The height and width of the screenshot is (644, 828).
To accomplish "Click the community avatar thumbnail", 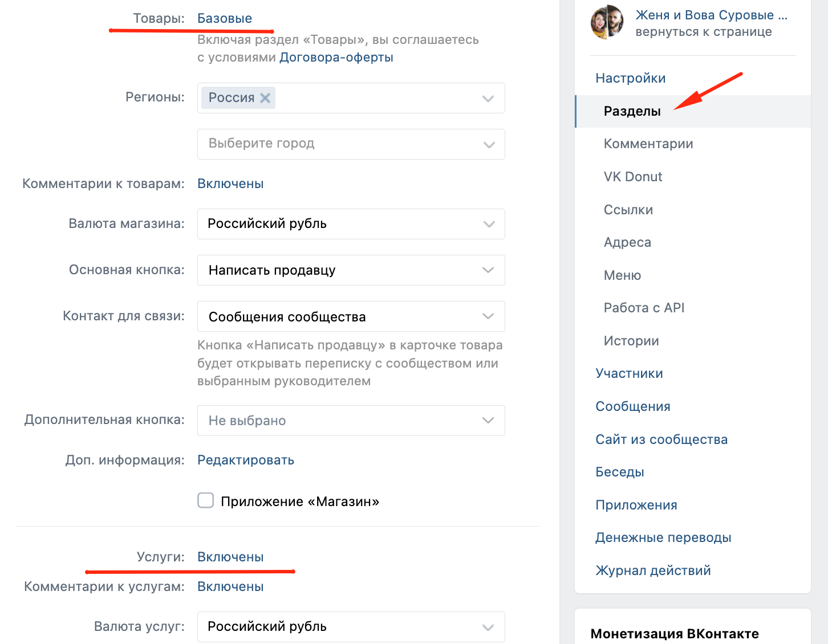I will pos(607,22).
